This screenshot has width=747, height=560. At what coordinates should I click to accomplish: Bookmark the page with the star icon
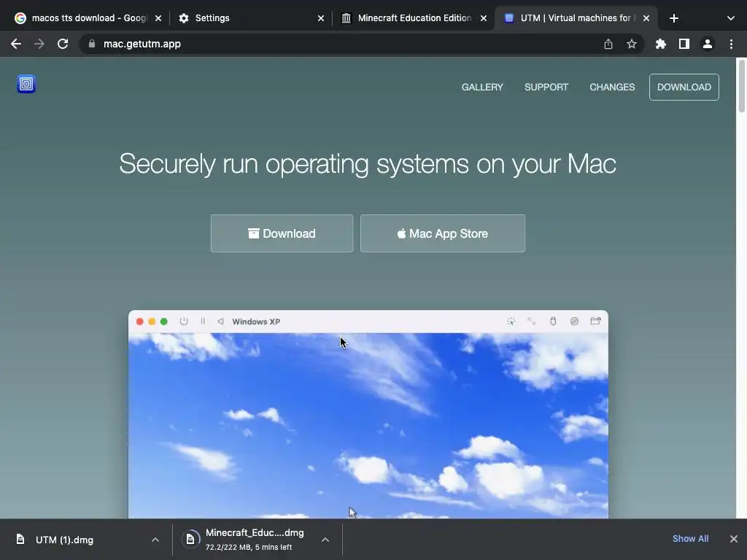631,44
